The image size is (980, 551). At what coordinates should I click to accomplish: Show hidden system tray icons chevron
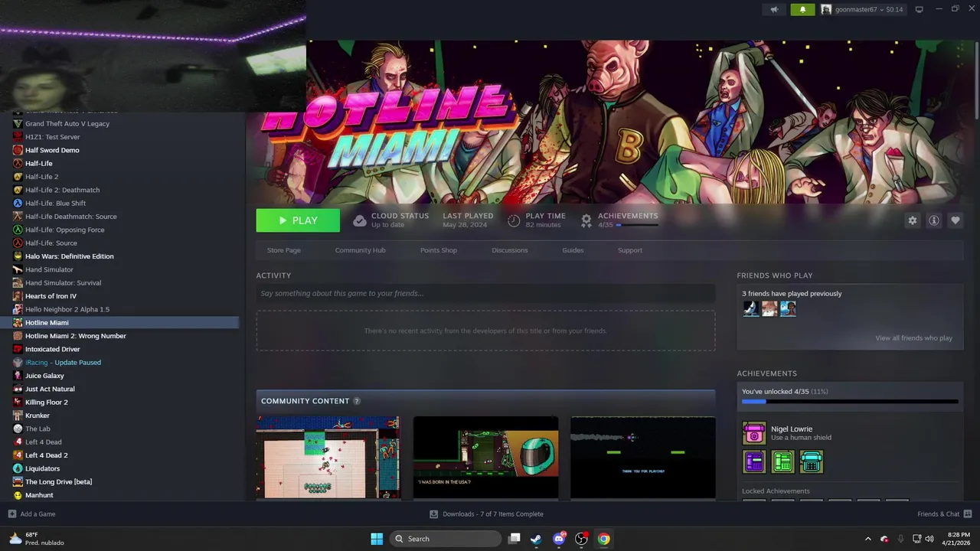point(867,539)
